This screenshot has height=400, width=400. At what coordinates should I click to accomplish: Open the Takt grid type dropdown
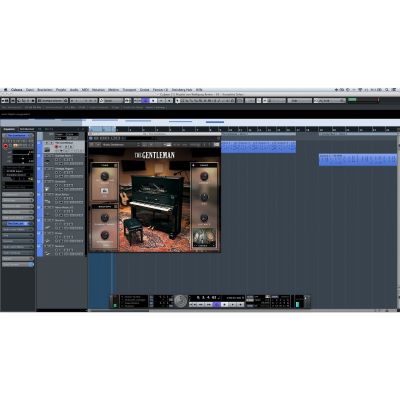(299, 100)
